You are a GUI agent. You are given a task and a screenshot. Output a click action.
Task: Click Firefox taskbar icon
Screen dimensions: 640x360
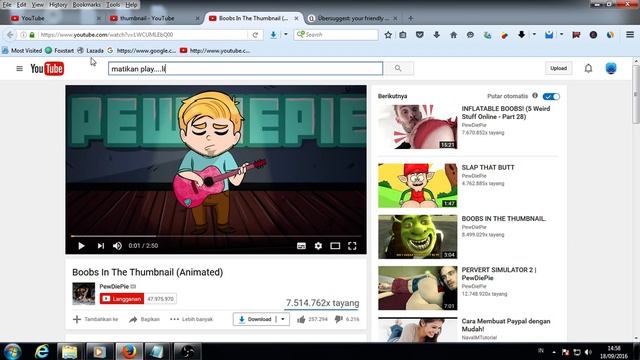pyautogui.click(x=129, y=351)
